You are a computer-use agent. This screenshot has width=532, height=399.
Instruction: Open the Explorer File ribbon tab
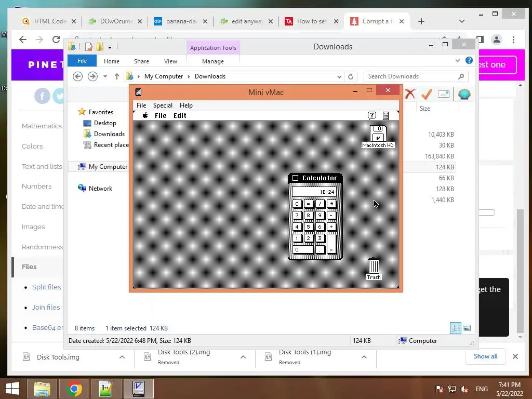click(82, 61)
